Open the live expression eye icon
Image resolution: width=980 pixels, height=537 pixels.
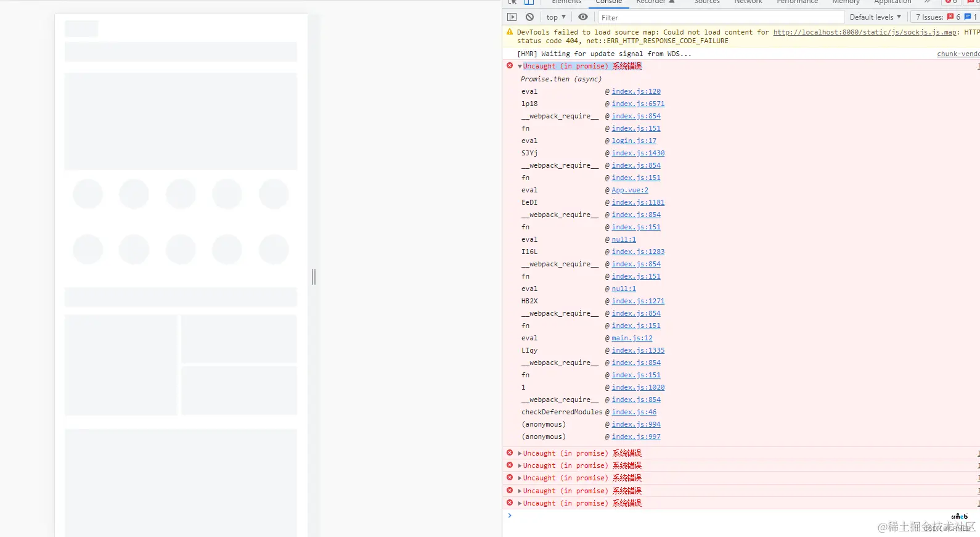click(583, 17)
